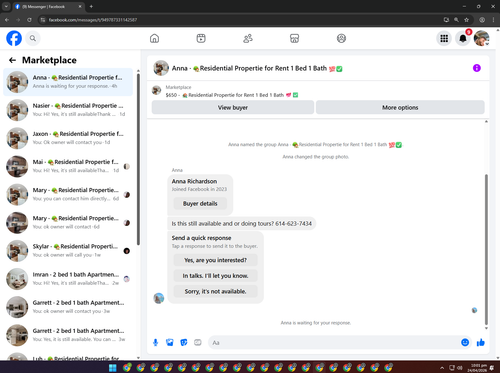Open the account profile picture menu
The image size is (500, 373).
[482, 38]
